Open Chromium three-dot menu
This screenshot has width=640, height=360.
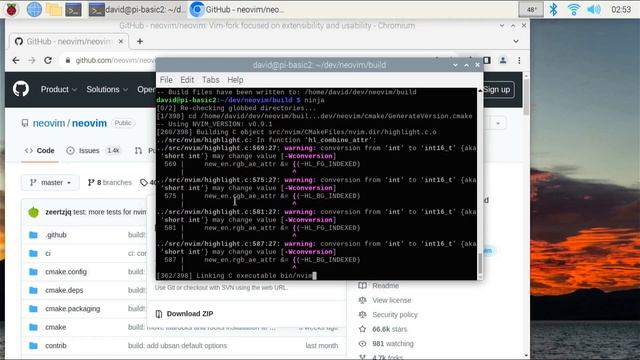pos(519,60)
